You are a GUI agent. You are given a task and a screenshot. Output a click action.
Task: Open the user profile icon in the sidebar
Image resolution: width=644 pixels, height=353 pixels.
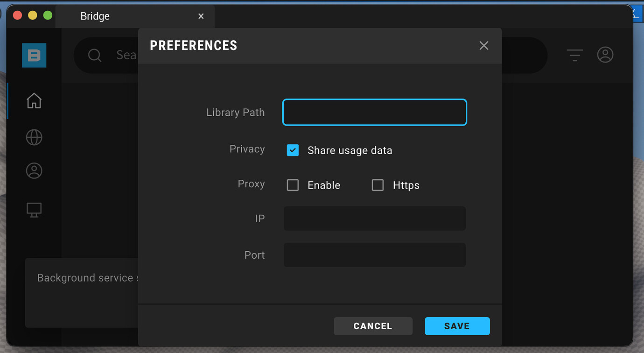34,170
